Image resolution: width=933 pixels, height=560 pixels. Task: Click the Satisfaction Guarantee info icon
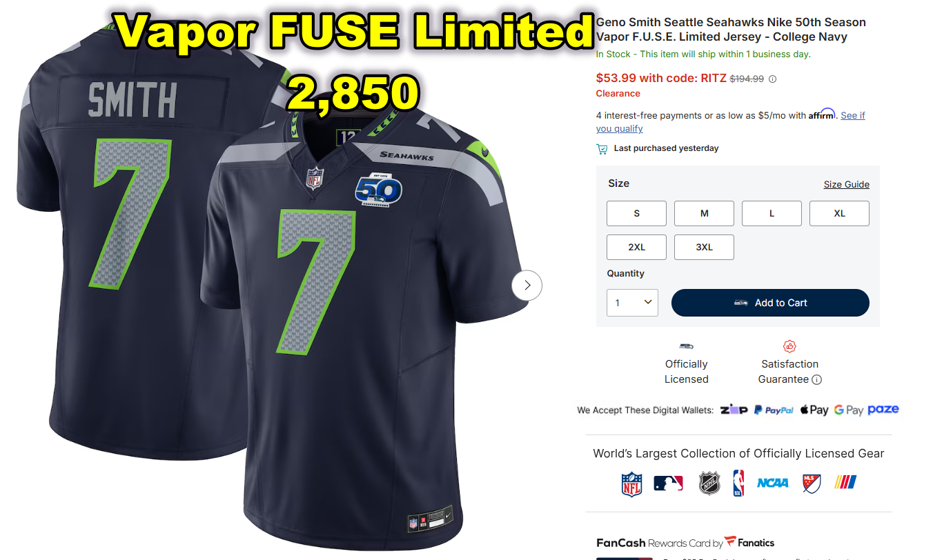click(x=816, y=379)
